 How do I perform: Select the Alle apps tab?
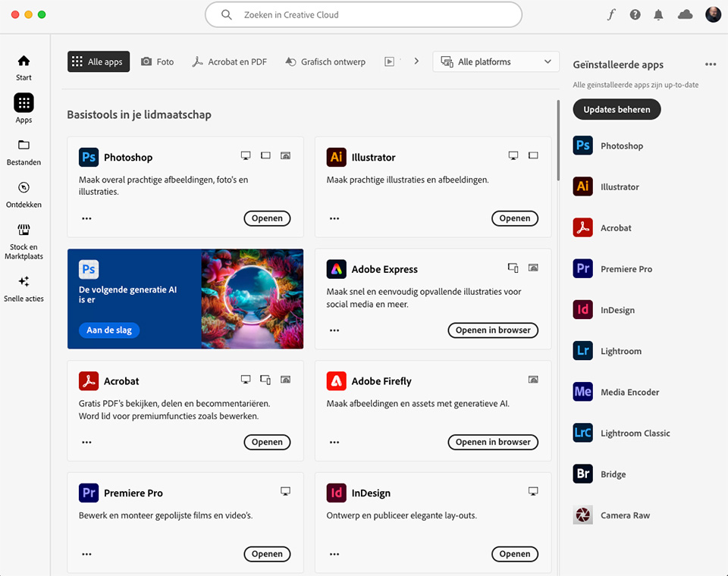99,61
